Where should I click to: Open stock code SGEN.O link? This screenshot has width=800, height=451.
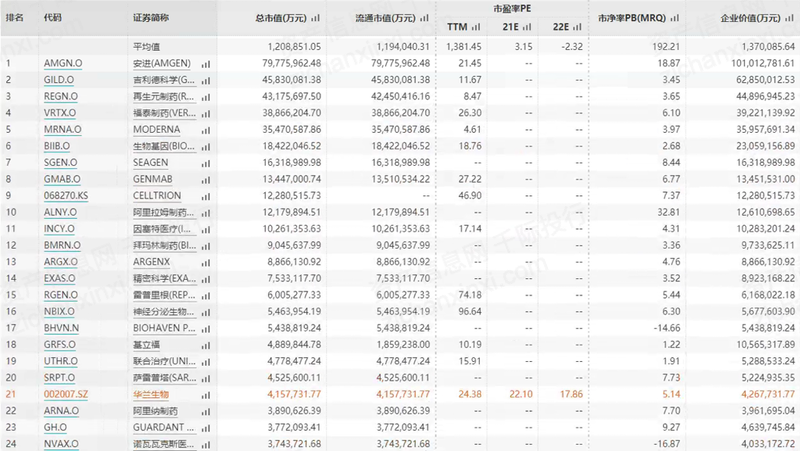click(60, 163)
